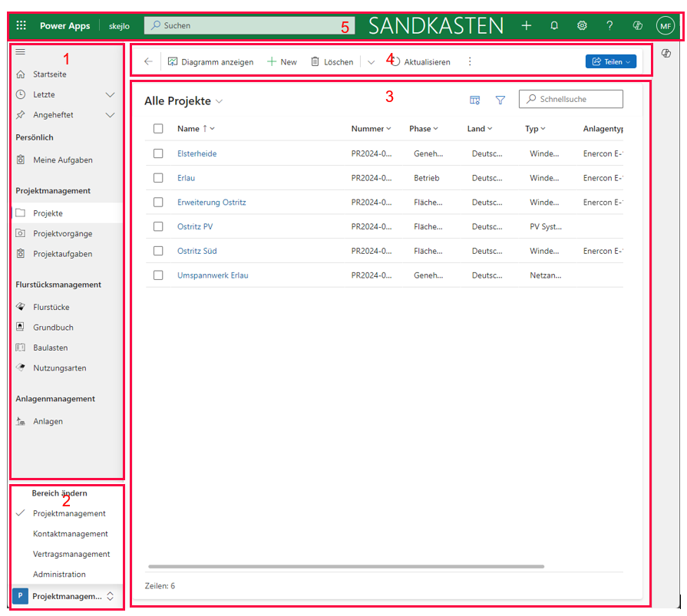The image size is (687, 616).
Task: Click the filter funnel icon
Action: coord(500,100)
